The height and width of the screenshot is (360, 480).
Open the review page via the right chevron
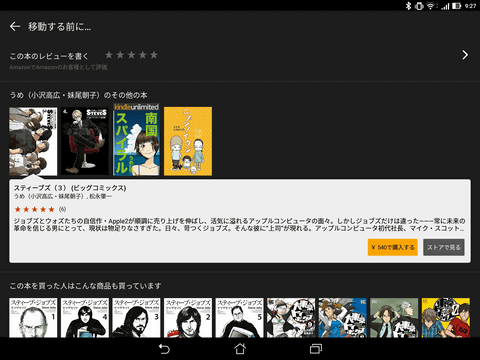[465, 55]
